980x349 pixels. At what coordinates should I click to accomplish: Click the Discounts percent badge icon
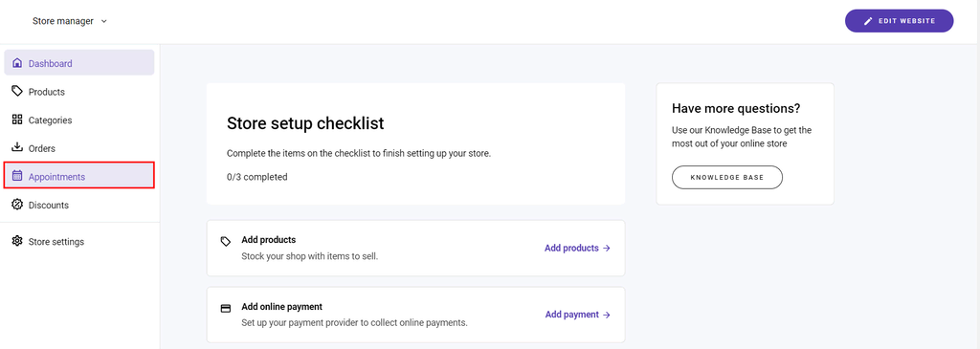pos(17,205)
